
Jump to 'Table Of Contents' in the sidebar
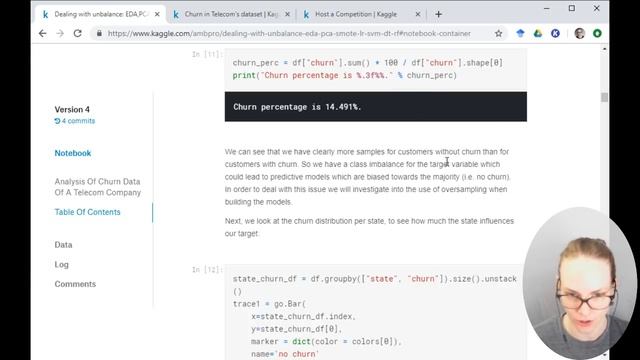click(87, 212)
